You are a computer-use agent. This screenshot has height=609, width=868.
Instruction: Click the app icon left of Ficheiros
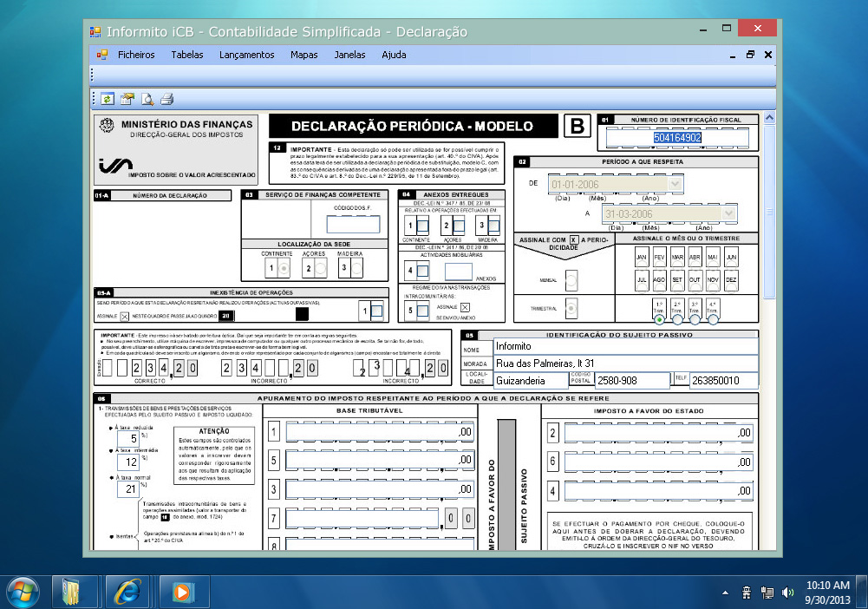102,55
